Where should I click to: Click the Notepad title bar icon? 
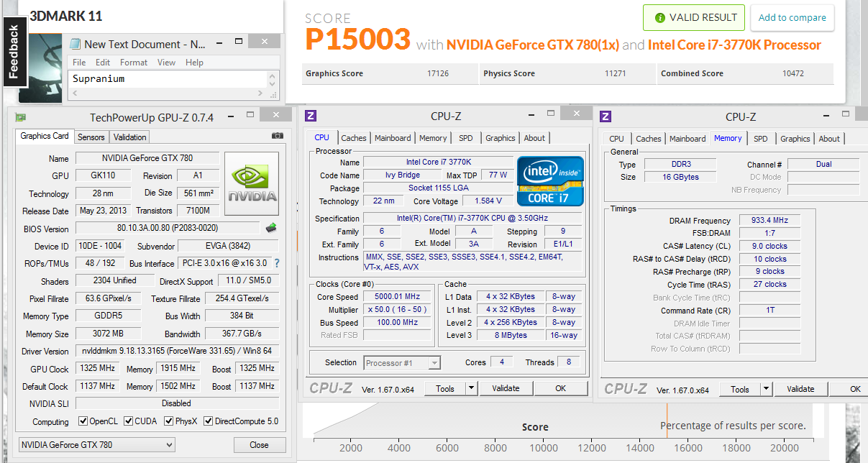click(75, 45)
